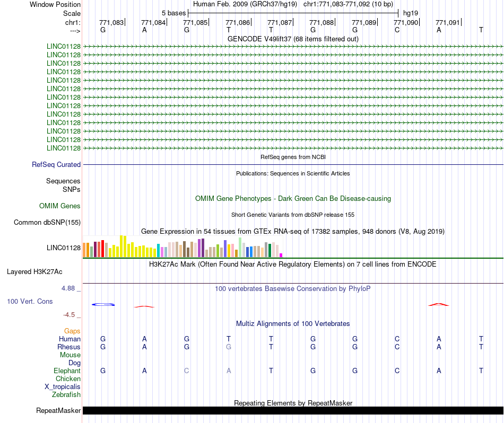Open the 'RefSeq Curated' track label

(x=56, y=164)
